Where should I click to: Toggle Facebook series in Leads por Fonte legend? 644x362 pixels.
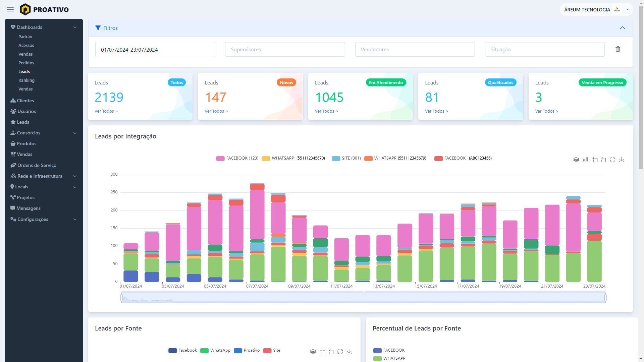tap(183, 350)
